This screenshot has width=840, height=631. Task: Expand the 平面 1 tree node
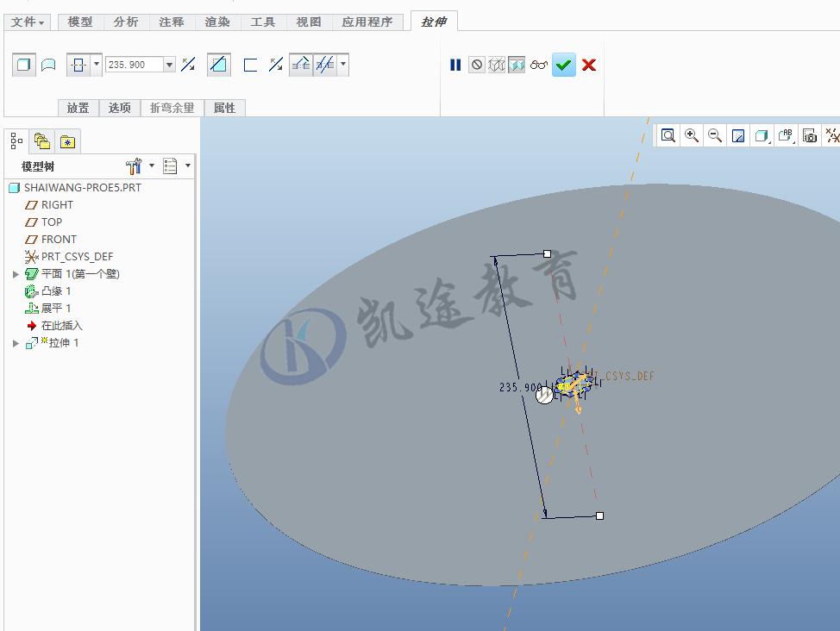coord(16,273)
